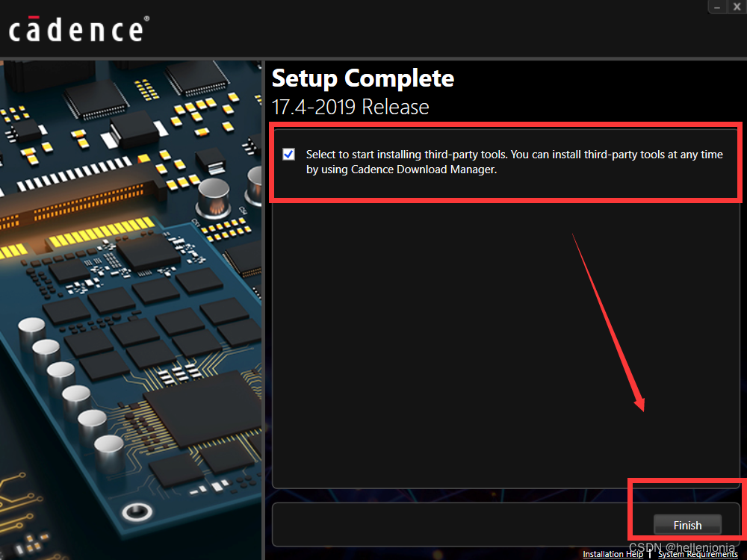
Task: Click the separator between the help links
Action: click(x=651, y=554)
